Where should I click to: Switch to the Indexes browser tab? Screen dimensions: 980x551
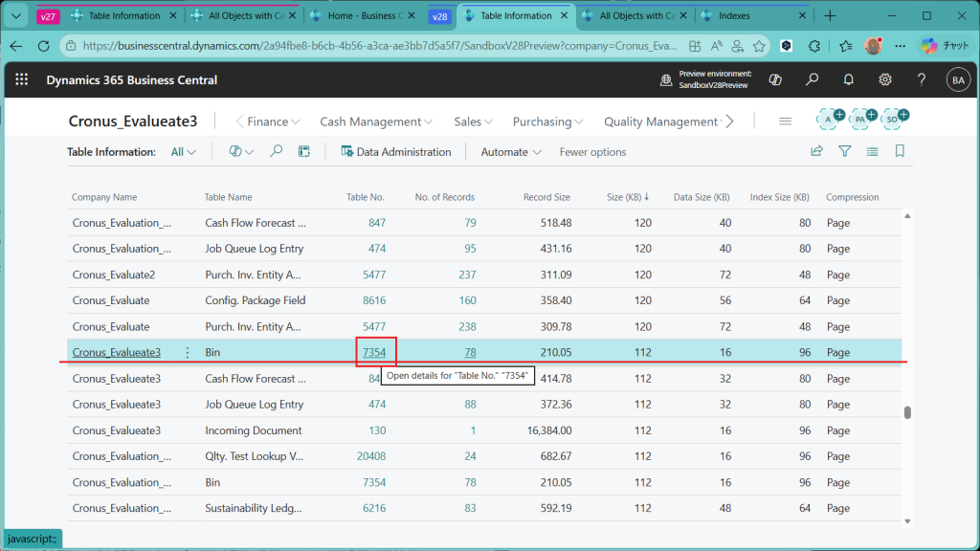[748, 16]
